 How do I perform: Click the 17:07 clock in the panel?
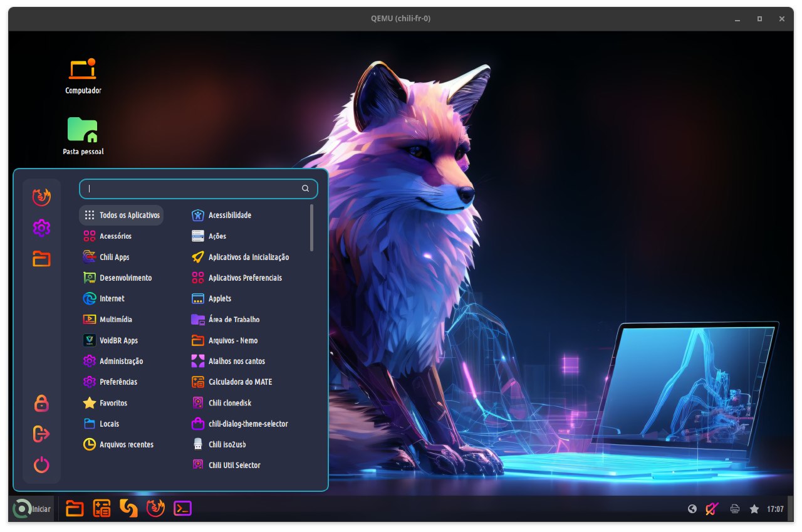(x=776, y=509)
